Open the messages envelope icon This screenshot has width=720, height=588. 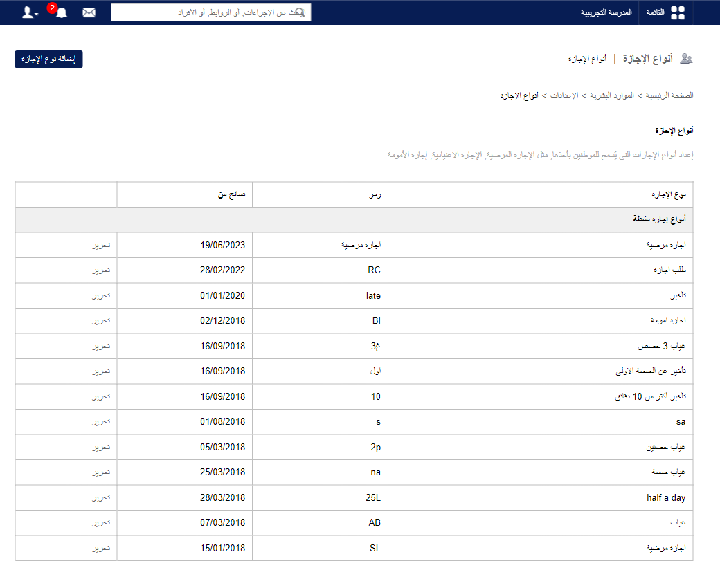pos(89,12)
